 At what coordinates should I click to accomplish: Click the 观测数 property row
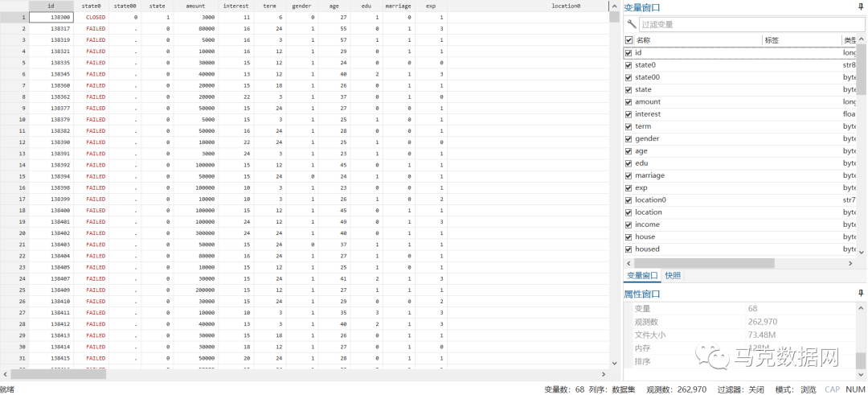[740, 322]
